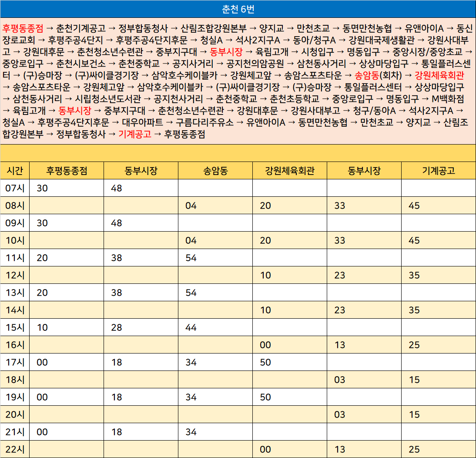The height and width of the screenshot is (458, 476).
Task: Click 18 in the 19시 row
Action: pos(117,397)
